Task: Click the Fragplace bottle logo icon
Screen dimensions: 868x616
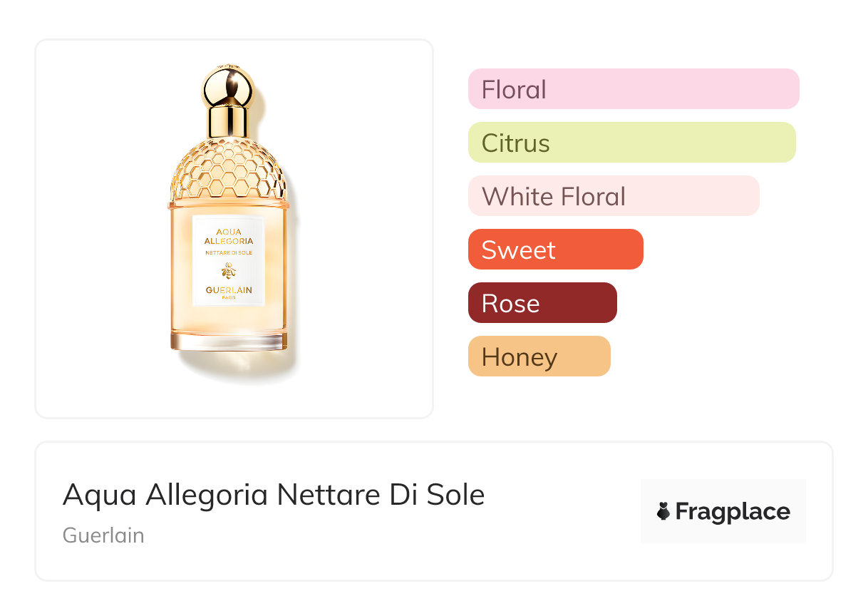Action: pyautogui.click(x=663, y=511)
